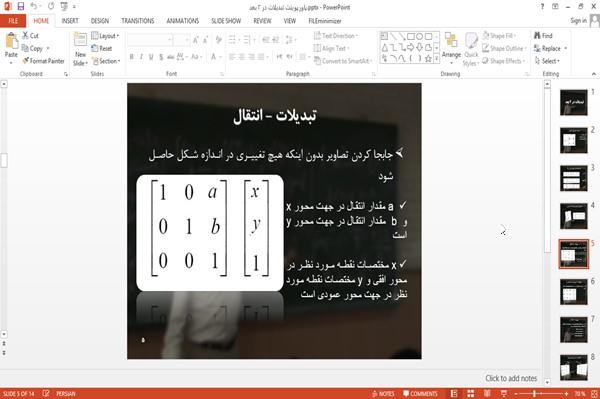The width and height of the screenshot is (600, 399).
Task: Click Convert to SmartArt button
Action: coord(342,61)
